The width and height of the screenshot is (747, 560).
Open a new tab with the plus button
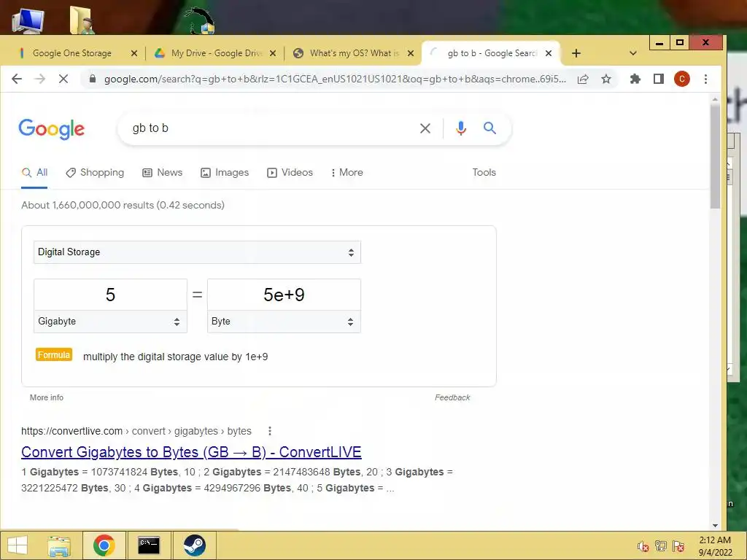point(576,53)
